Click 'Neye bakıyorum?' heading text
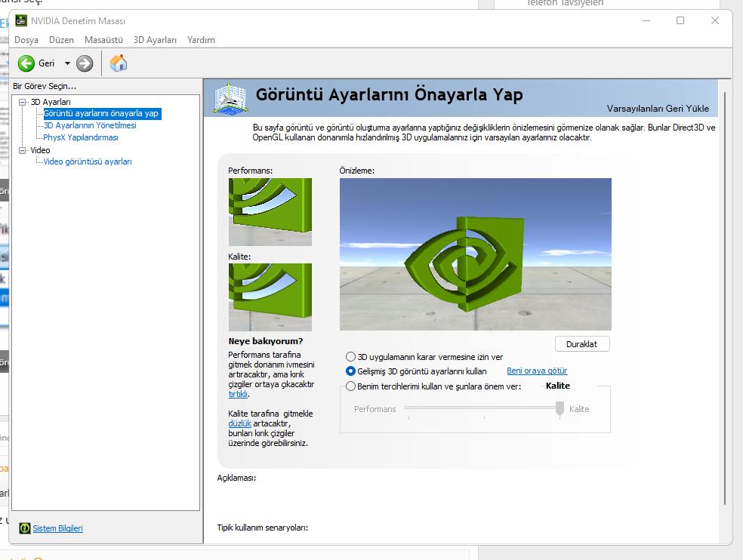 tap(265, 341)
